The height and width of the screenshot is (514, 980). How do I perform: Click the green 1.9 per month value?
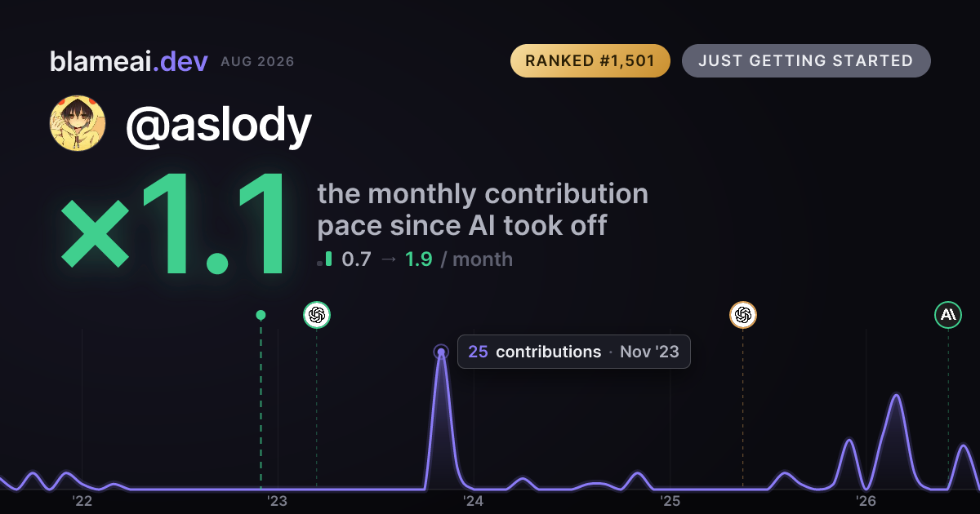pyautogui.click(x=419, y=259)
